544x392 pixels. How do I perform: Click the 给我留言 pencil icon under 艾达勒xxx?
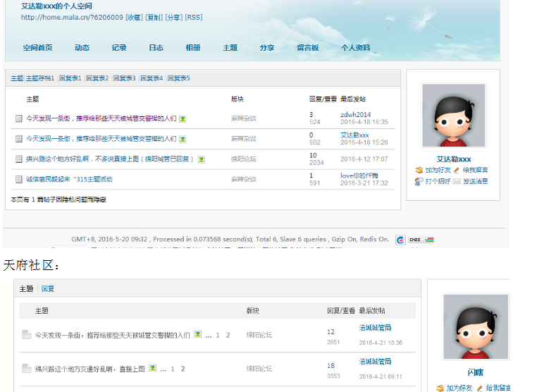click(457, 170)
